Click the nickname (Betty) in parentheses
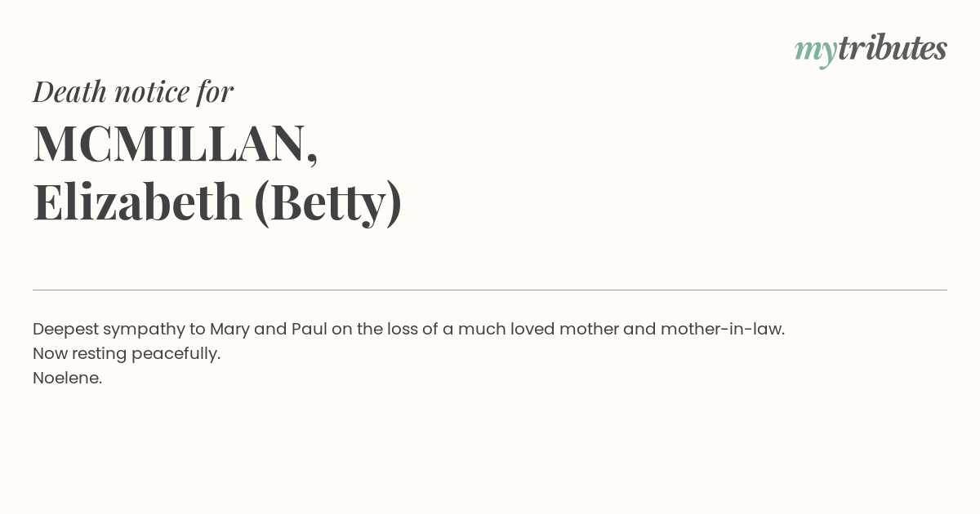This screenshot has width=980, height=514. coord(327,203)
